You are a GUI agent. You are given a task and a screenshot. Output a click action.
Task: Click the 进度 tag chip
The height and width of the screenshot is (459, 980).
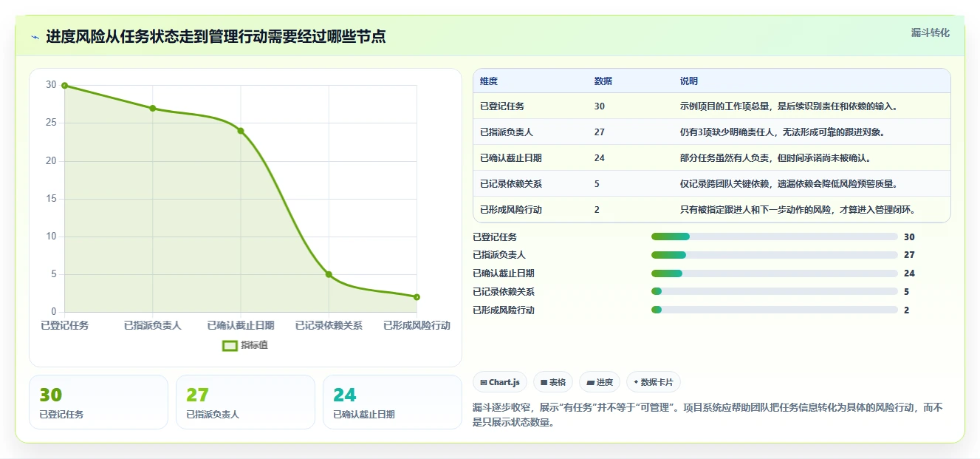click(x=600, y=382)
